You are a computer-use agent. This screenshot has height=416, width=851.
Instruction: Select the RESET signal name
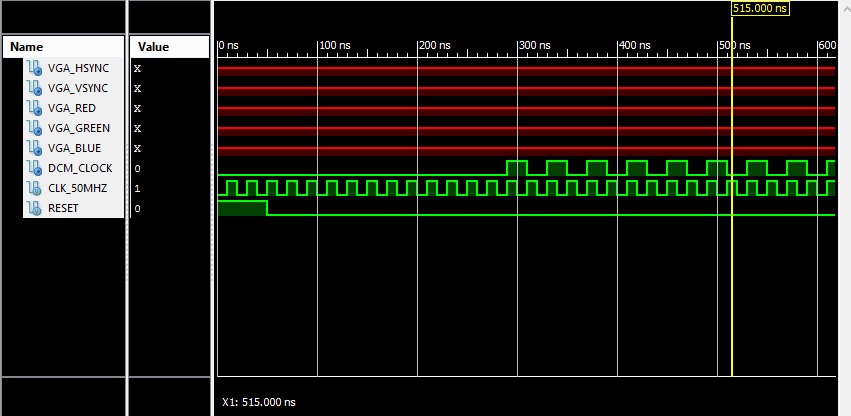(63, 209)
